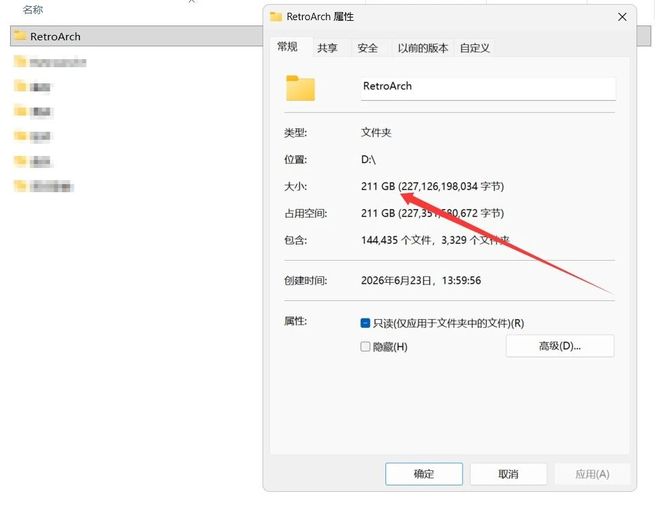Click the 占用空间 label

[x=306, y=213]
